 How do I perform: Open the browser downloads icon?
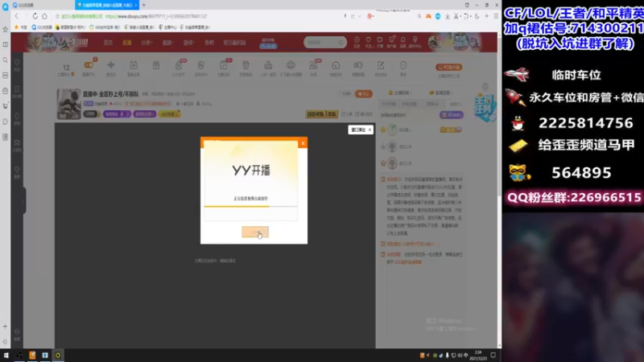pyautogui.click(x=448, y=16)
